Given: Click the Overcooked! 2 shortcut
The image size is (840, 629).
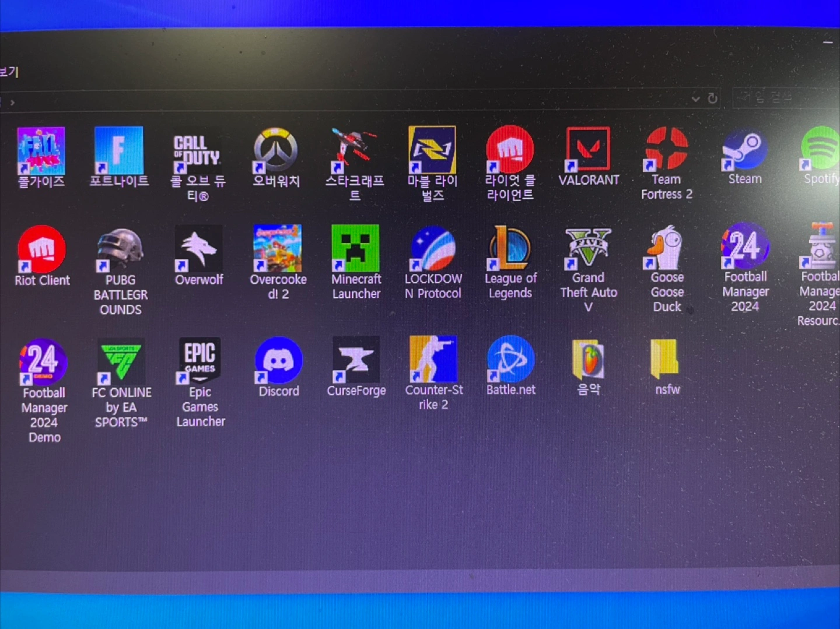Looking at the screenshot, I should click(x=277, y=249).
